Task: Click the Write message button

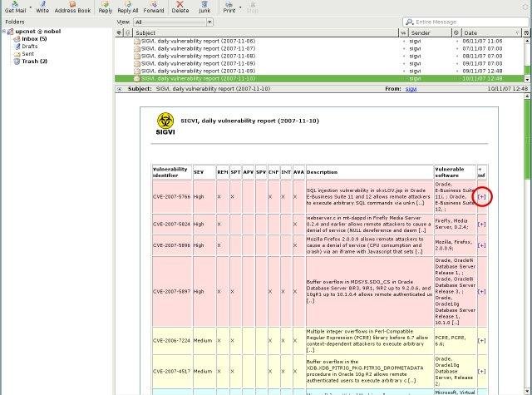Action: pyautogui.click(x=42, y=7)
